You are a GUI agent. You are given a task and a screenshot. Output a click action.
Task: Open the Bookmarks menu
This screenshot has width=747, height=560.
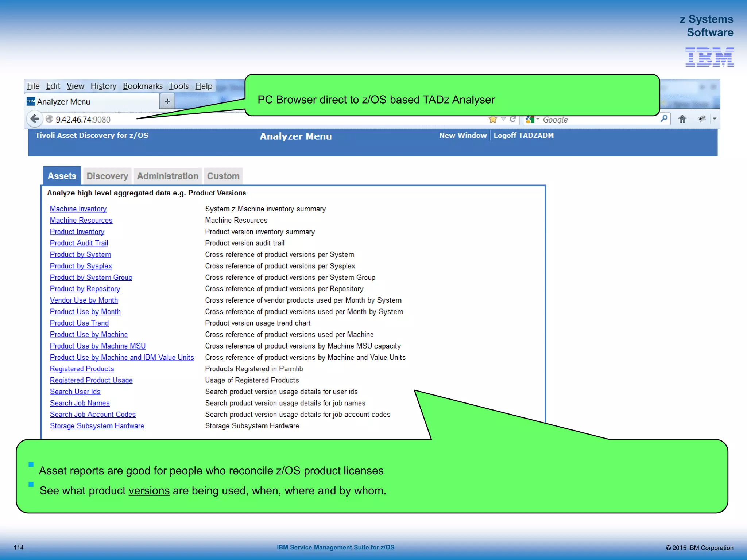click(143, 86)
